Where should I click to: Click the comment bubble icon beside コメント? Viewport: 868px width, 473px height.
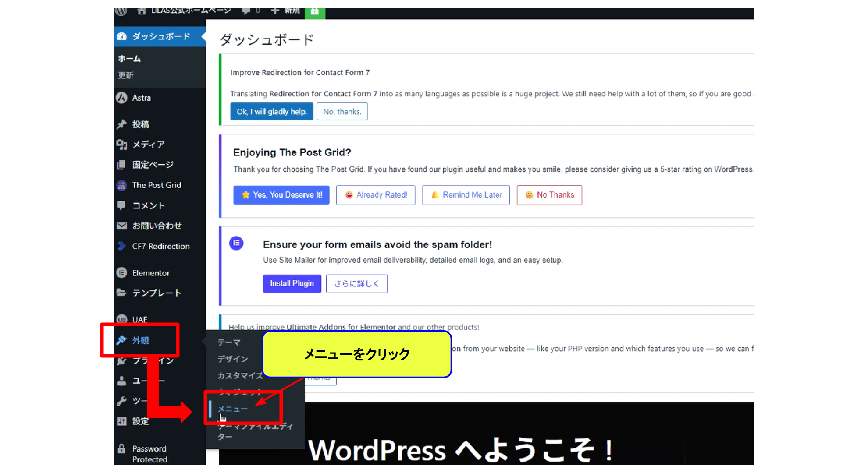pyautogui.click(x=122, y=205)
